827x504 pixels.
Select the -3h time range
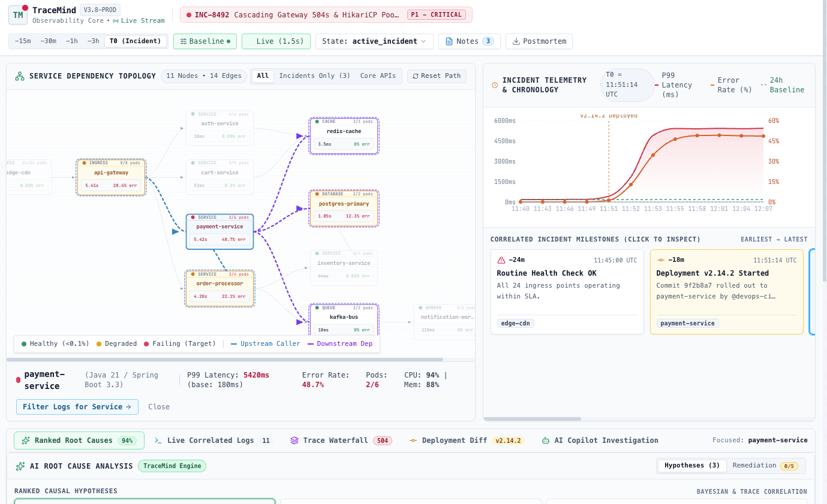point(93,41)
